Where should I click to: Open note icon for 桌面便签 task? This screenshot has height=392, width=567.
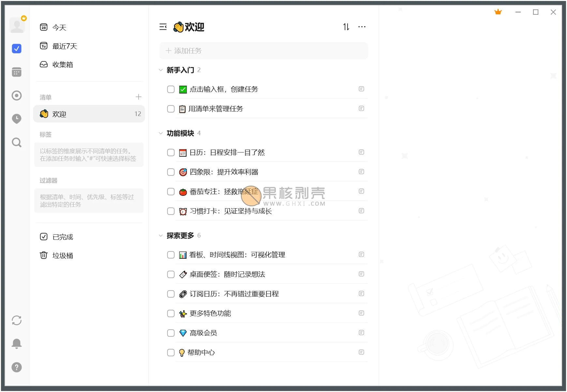point(361,274)
